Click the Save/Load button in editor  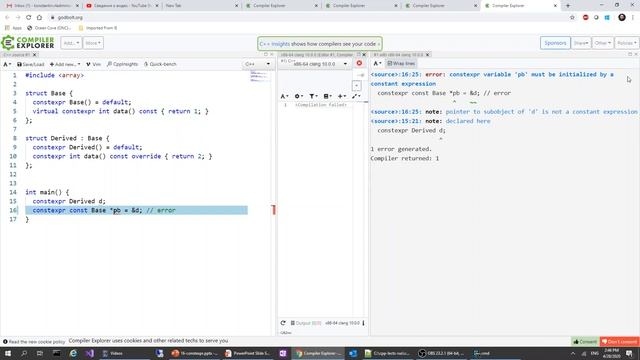(x=31, y=64)
